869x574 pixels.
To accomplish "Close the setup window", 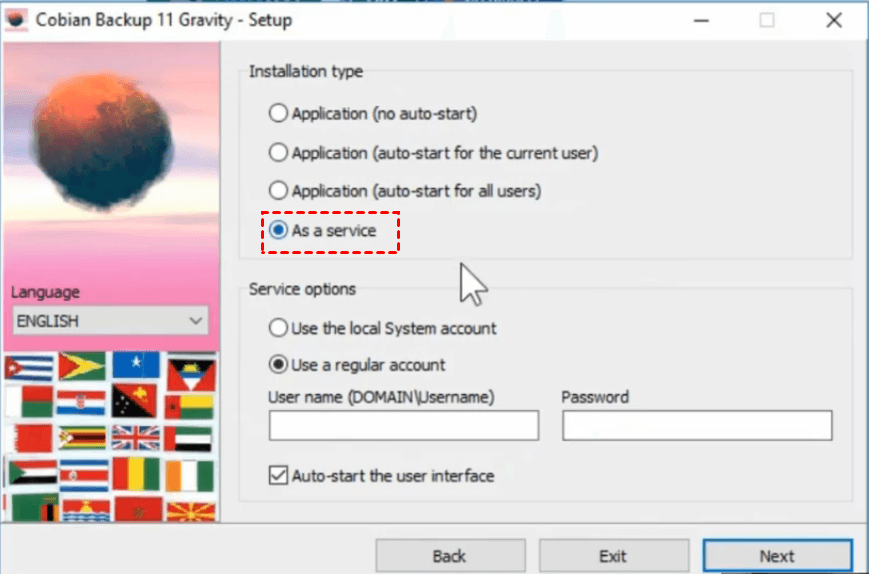I will [834, 20].
